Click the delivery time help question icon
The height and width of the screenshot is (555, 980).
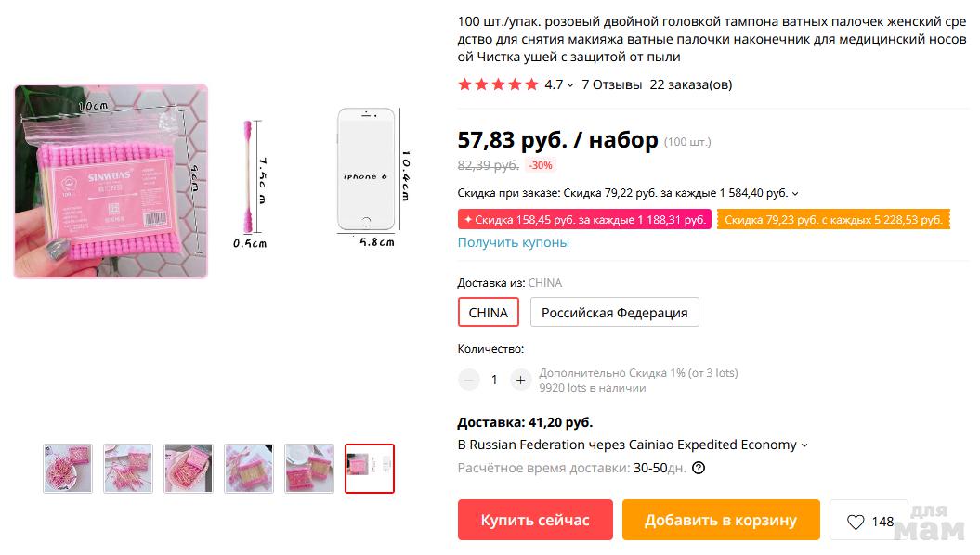click(x=699, y=468)
